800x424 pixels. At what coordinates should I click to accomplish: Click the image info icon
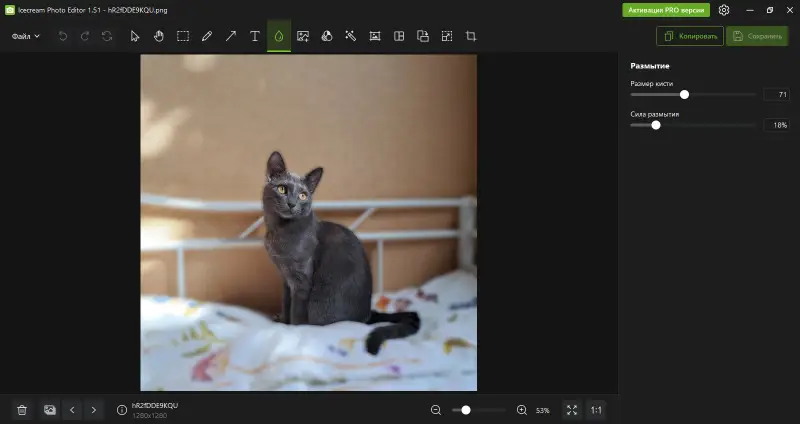(x=121, y=410)
